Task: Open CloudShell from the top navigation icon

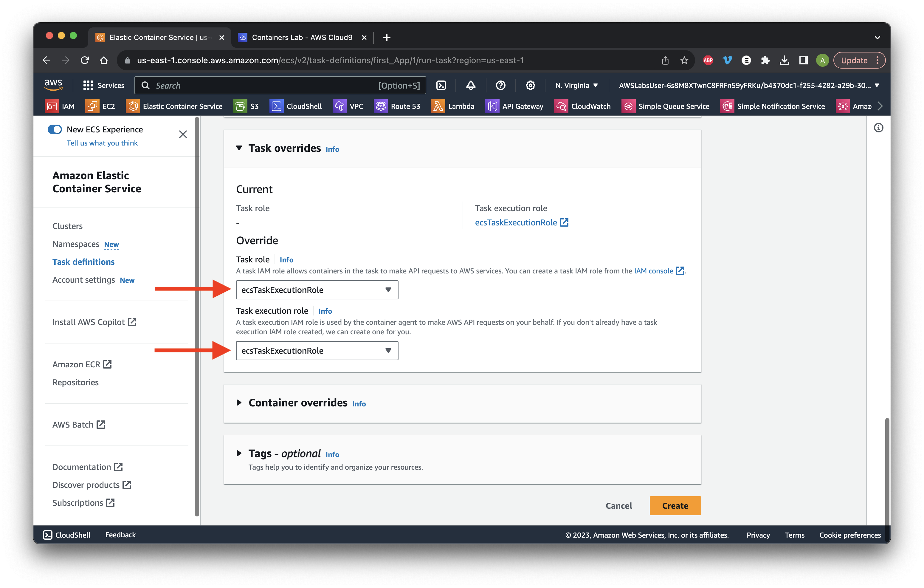Action: point(441,85)
